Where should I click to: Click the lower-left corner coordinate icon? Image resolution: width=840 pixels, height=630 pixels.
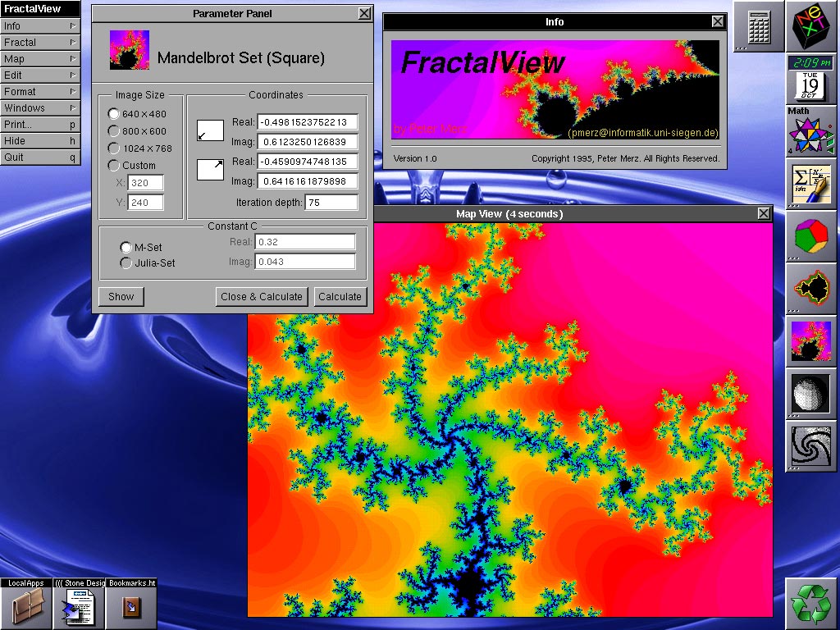210,130
